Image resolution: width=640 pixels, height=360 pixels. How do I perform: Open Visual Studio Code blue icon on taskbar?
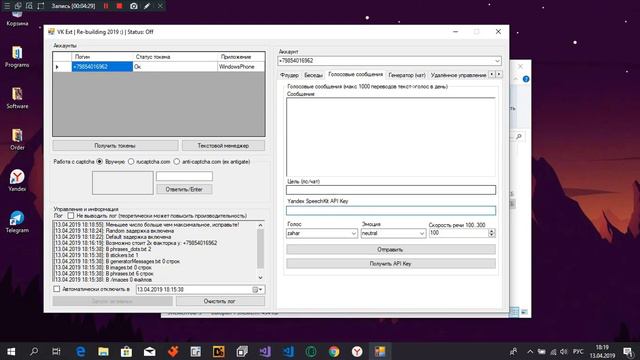tap(288, 351)
